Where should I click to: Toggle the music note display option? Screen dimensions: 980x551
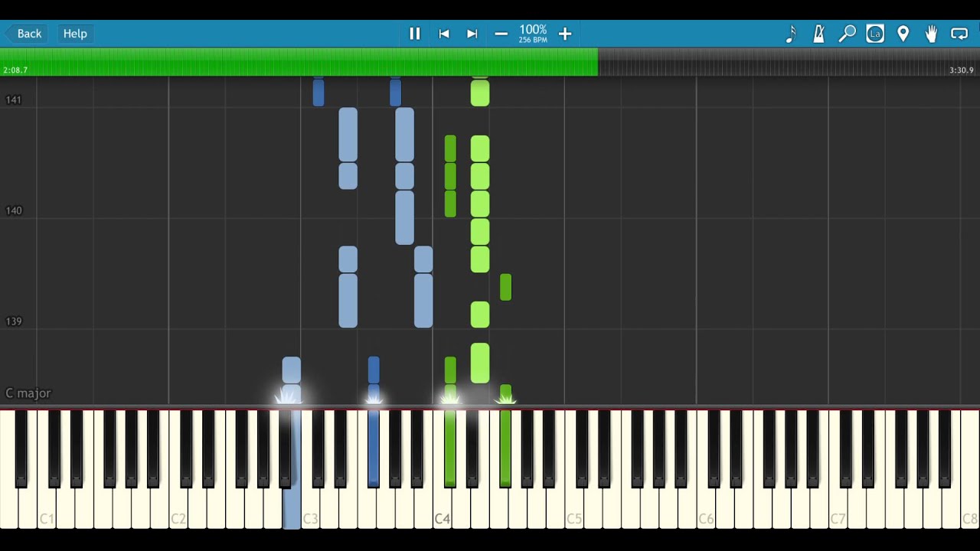point(791,34)
